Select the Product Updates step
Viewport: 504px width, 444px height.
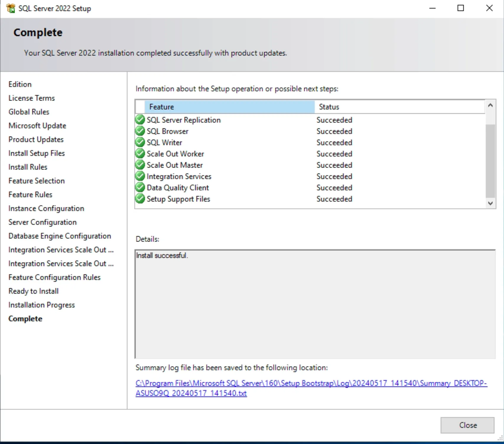coord(36,139)
